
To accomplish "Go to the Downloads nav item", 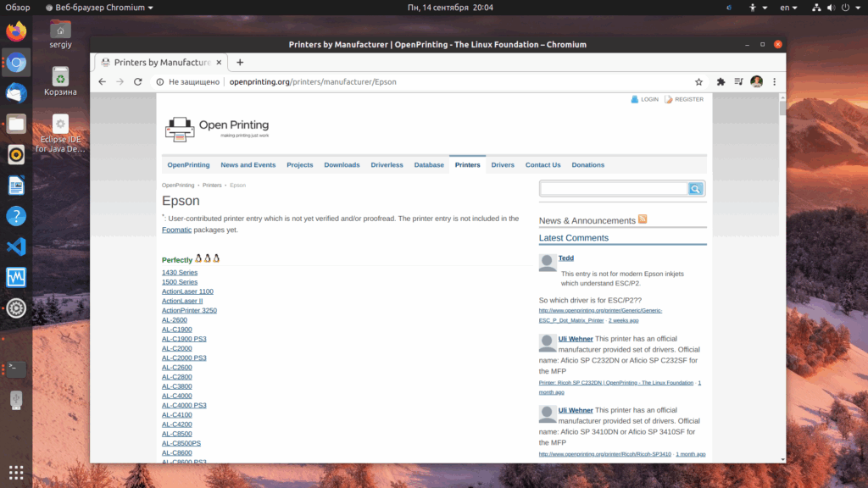I will 342,165.
